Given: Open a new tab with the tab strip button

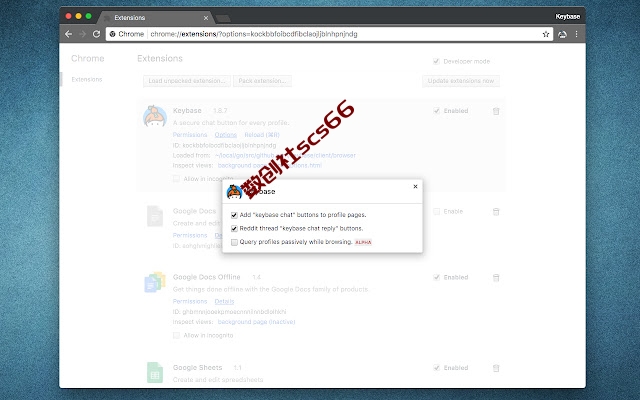Looking at the screenshot, I should tap(223, 18).
